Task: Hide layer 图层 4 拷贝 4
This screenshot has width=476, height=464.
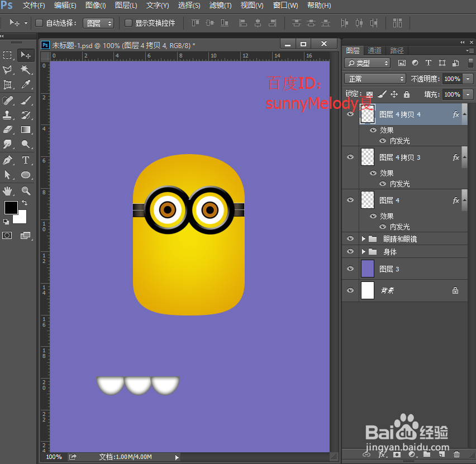Action: coord(350,114)
